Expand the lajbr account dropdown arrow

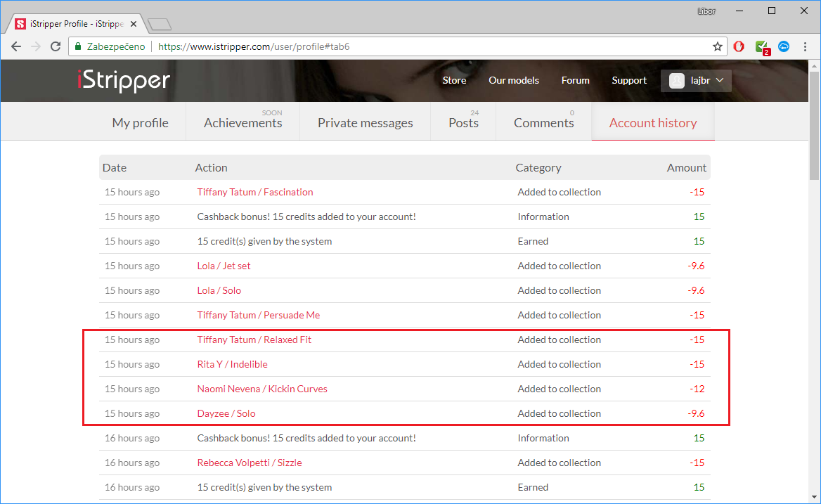point(720,81)
